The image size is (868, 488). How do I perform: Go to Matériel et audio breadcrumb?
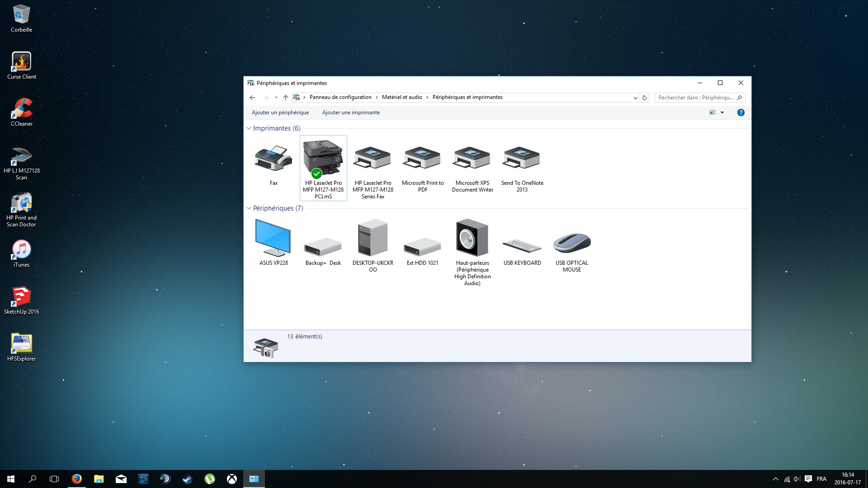pos(401,97)
